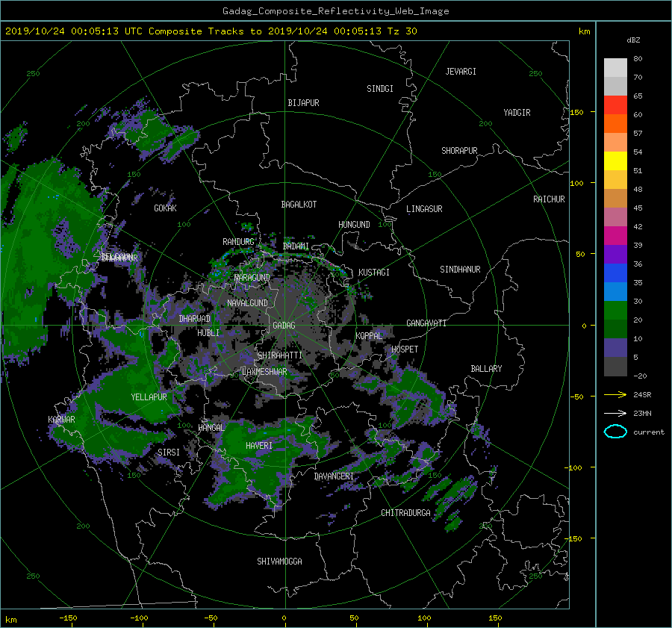The height and width of the screenshot is (628, 672).
Task: Click the HANGAL city label
Action: point(211,428)
